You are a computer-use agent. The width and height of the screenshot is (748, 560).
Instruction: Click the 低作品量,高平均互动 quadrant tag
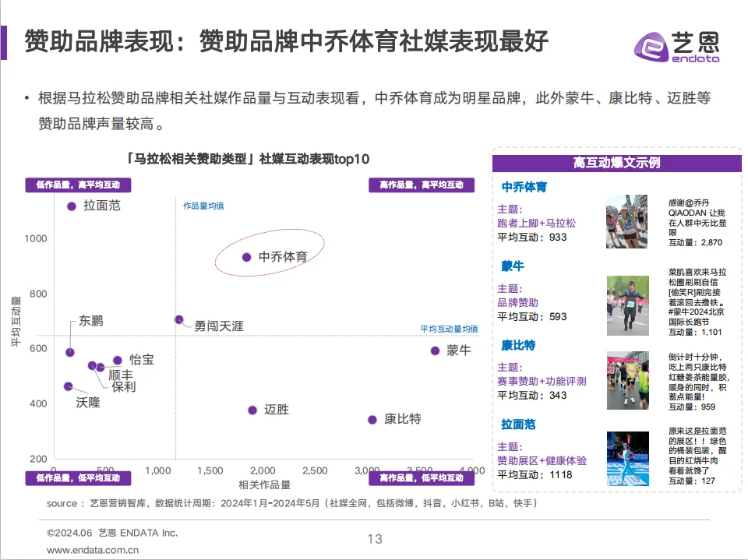tap(78, 185)
